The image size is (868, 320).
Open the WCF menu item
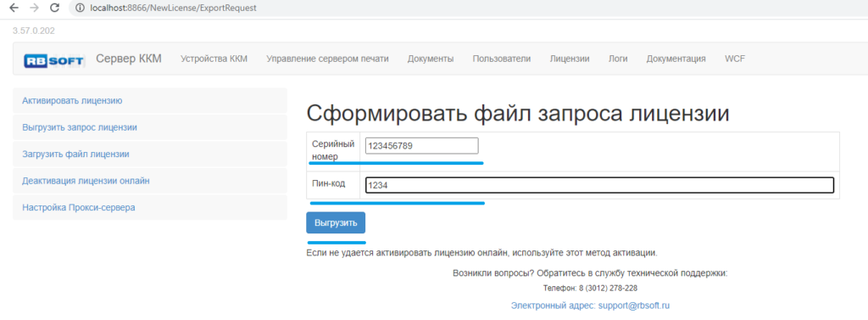pos(735,59)
